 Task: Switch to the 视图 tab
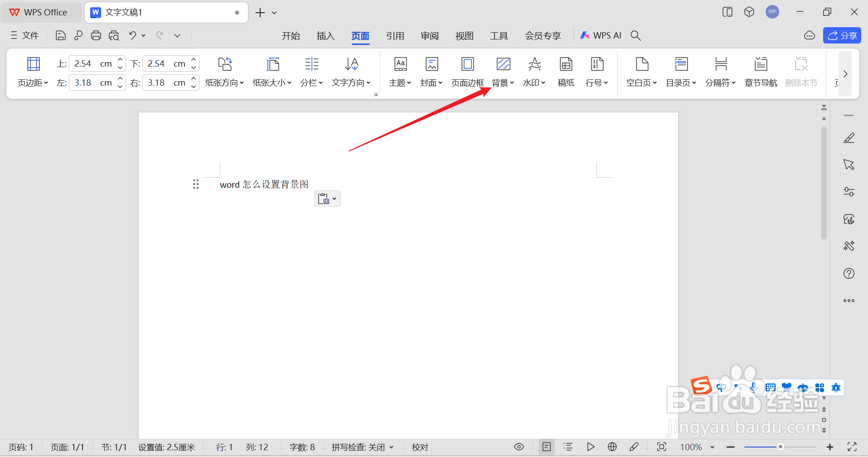click(x=465, y=36)
